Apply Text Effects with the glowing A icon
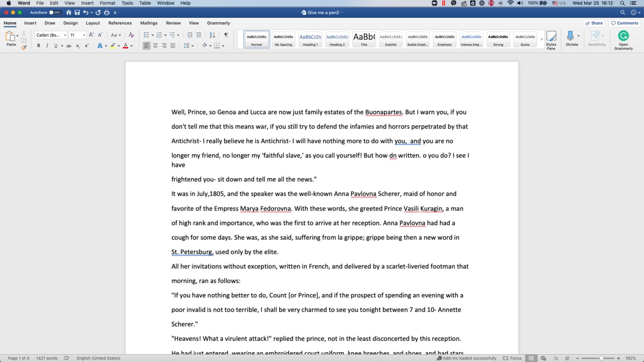644x362 pixels. click(x=99, y=46)
